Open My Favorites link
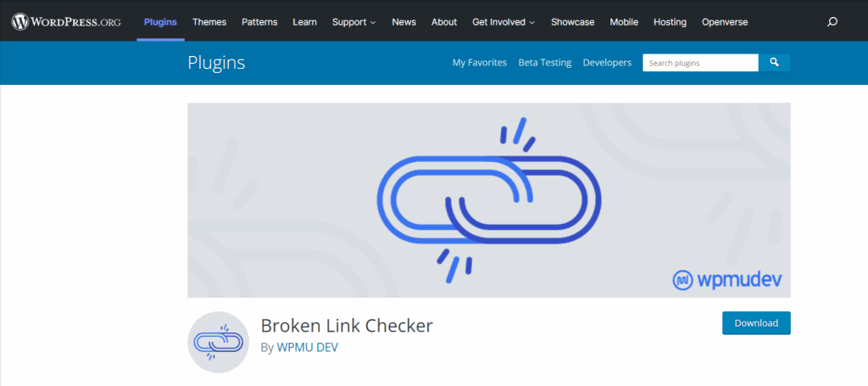The width and height of the screenshot is (868, 386). pyautogui.click(x=480, y=63)
